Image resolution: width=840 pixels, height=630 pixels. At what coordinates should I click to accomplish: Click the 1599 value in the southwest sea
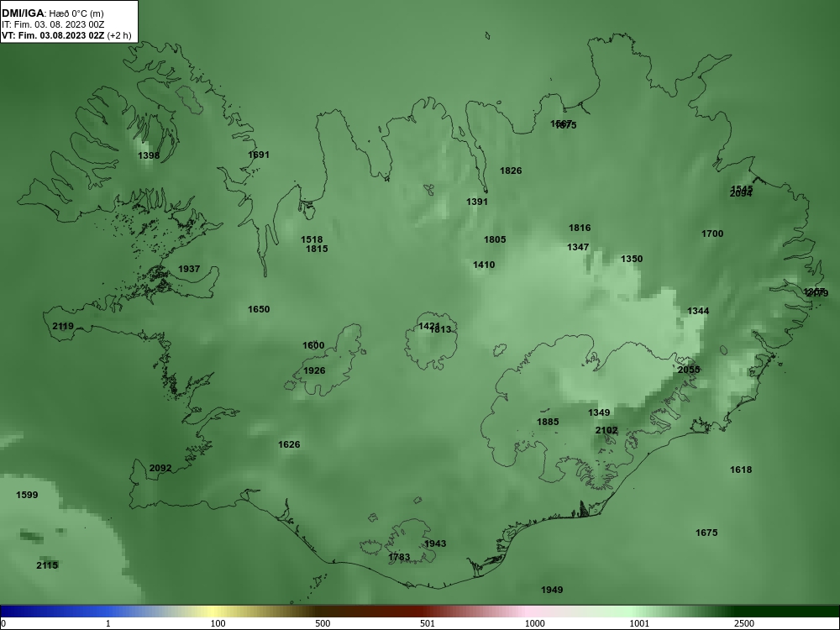[x=27, y=495]
